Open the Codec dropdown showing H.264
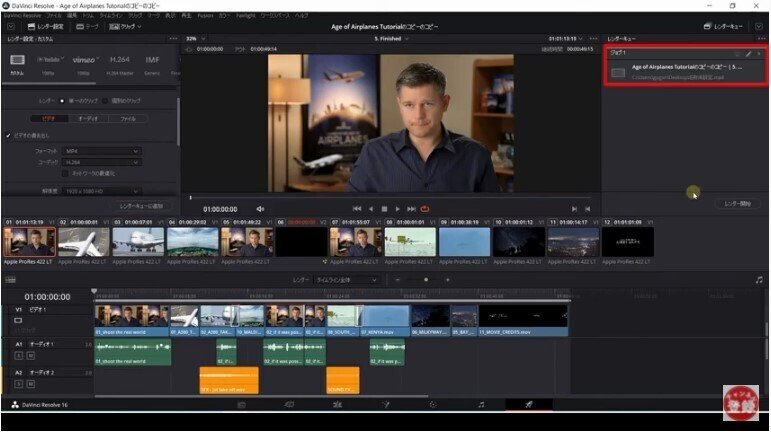The image size is (771, 432). click(102, 162)
